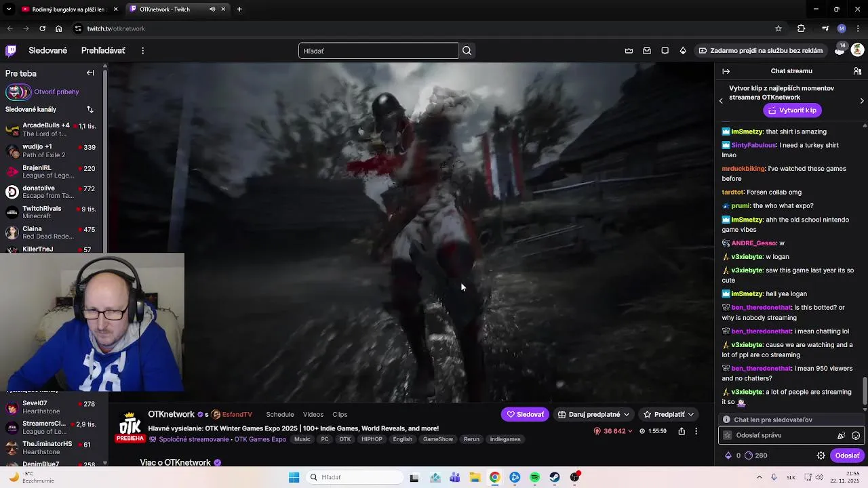This screenshot has width=868, height=488.
Task: Open the whispers speech bubble icon
Action: pos(665,51)
